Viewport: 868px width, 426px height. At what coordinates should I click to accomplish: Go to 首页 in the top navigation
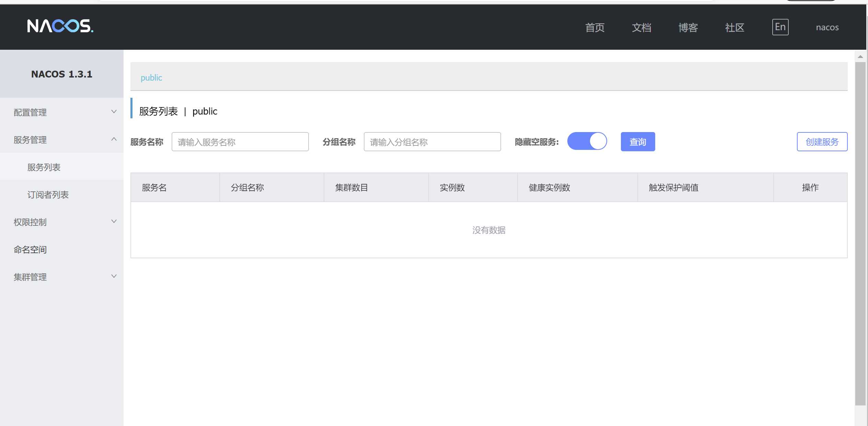point(595,27)
